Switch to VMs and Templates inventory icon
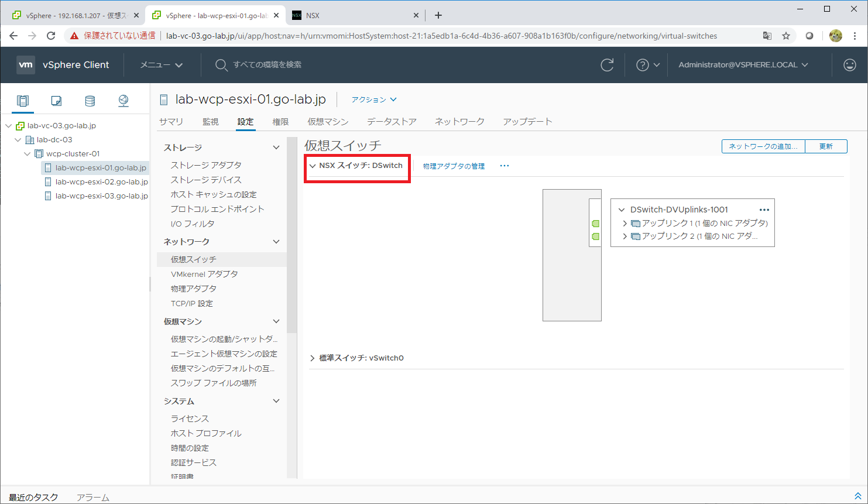The image size is (868, 504). pos(56,101)
